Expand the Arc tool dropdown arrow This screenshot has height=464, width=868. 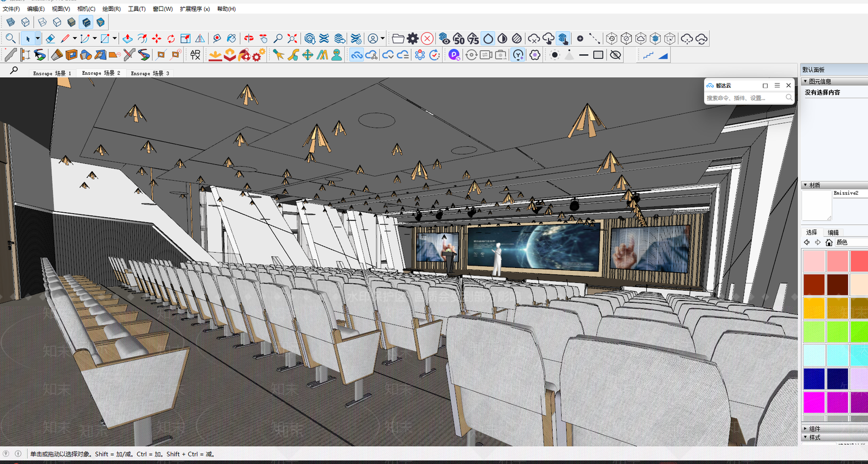pyautogui.click(x=94, y=39)
